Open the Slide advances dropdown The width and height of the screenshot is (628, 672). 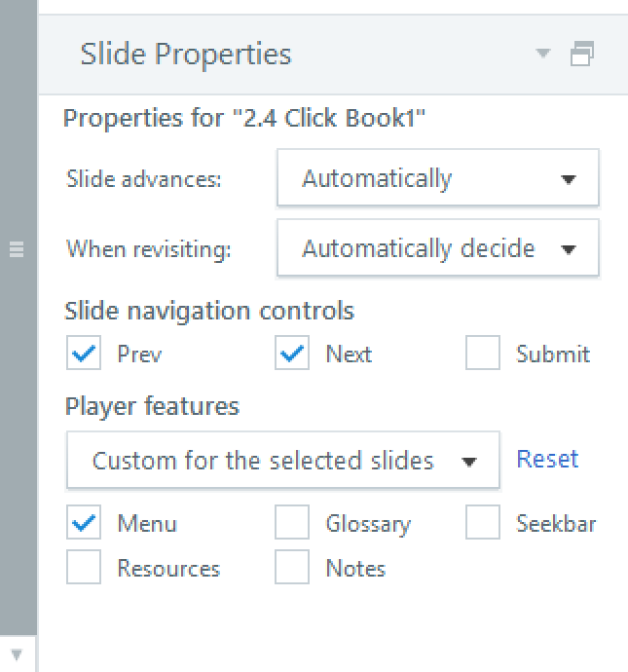tap(437, 179)
